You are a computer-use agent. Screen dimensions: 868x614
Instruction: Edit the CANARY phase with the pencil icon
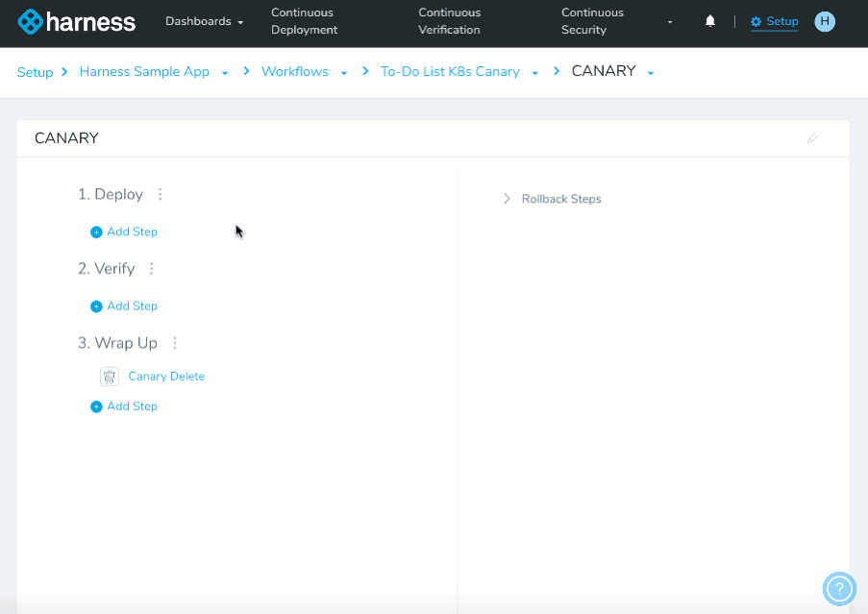[812, 138]
